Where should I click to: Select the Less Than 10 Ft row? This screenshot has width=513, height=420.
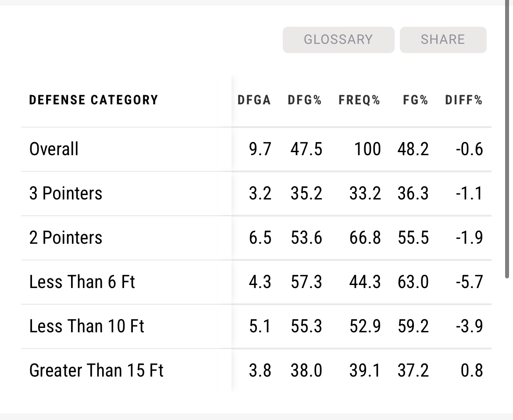pyautogui.click(x=87, y=326)
